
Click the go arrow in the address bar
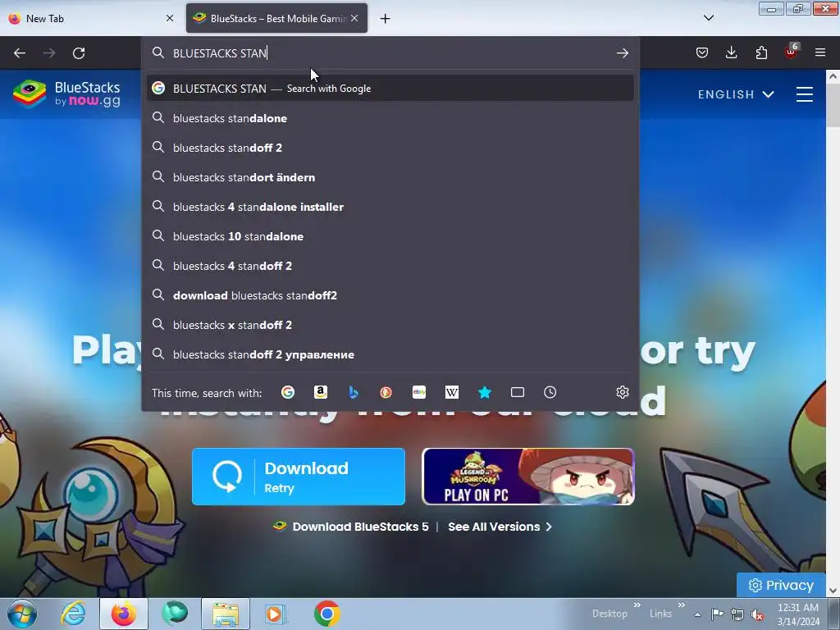pyautogui.click(x=622, y=53)
